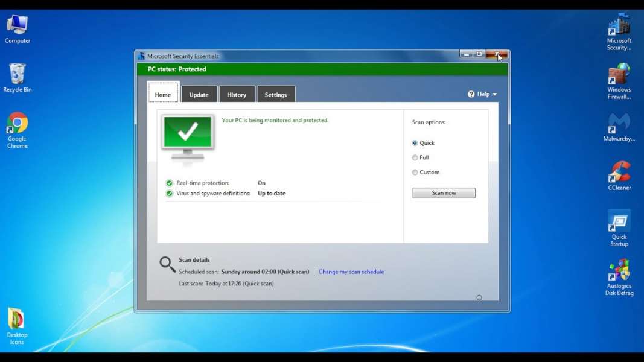Click the 'Scheduled scan:' label
Viewport: 644px width, 362px height.
[199, 271]
